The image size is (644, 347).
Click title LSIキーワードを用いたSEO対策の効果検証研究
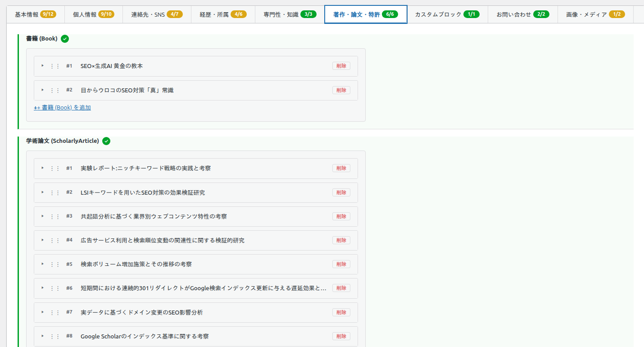[x=143, y=192]
